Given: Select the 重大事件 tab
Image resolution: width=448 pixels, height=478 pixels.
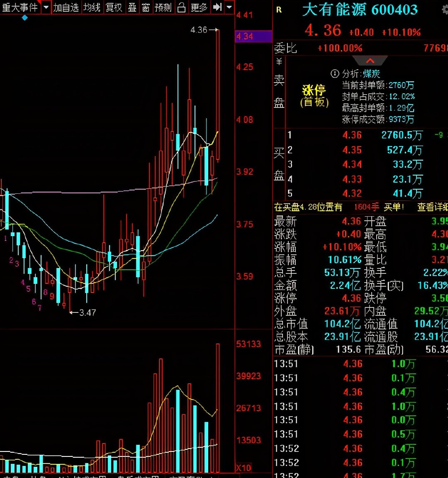Looking at the screenshot, I should coord(19,7).
